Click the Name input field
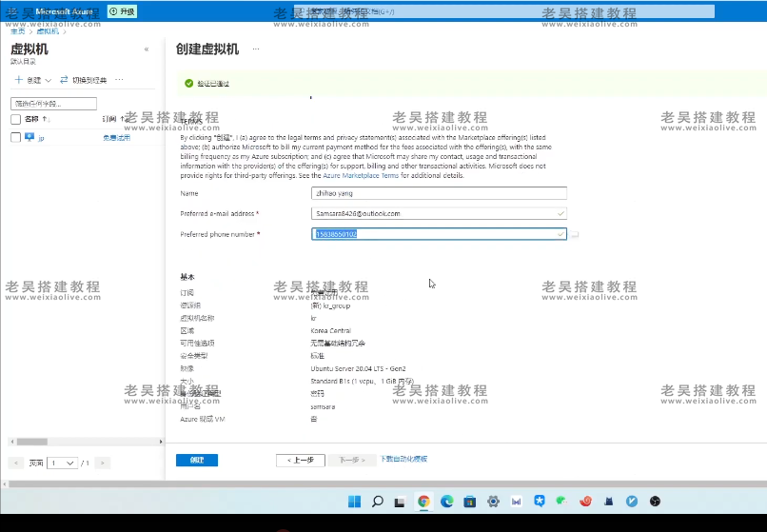The image size is (767, 532). click(x=439, y=193)
